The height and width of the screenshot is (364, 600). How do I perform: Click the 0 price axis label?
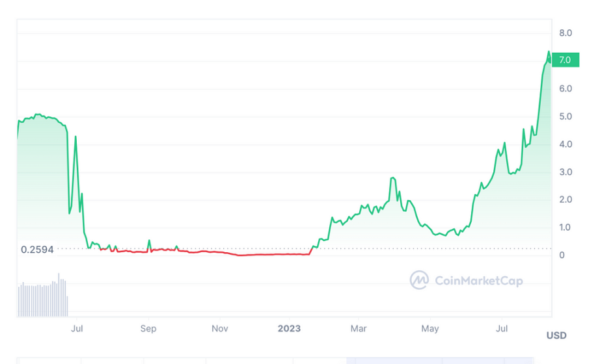562,255
